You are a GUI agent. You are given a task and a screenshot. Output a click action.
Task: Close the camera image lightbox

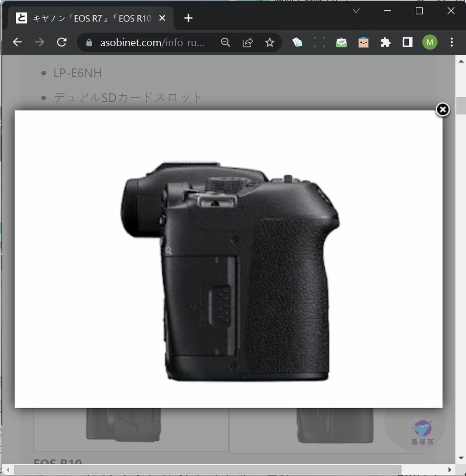pyautogui.click(x=443, y=110)
